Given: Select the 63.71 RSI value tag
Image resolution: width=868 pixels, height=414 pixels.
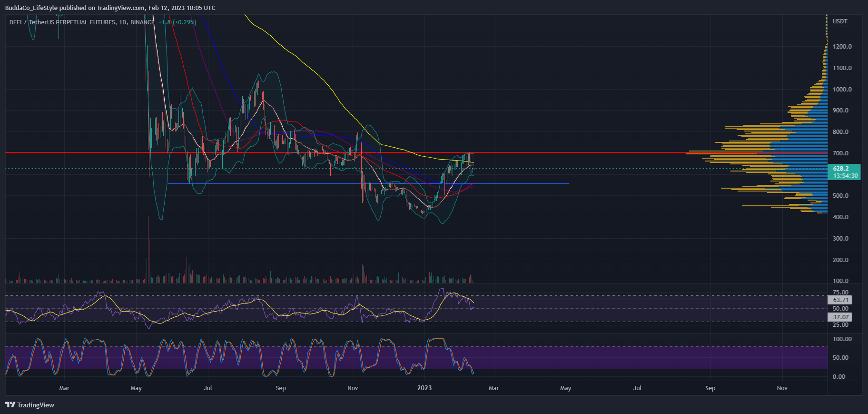Looking at the screenshot, I should pos(840,300).
